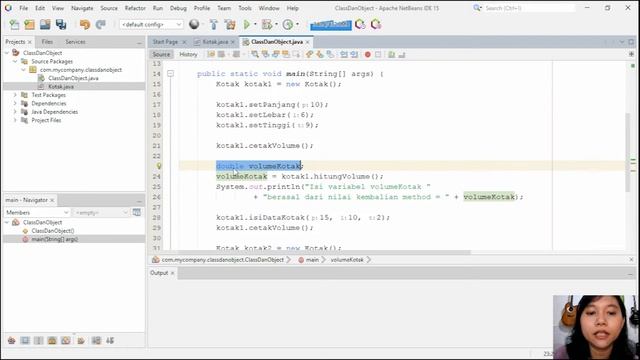Click the globe browser icon in toolbar
640x360 pixels.
194,24
